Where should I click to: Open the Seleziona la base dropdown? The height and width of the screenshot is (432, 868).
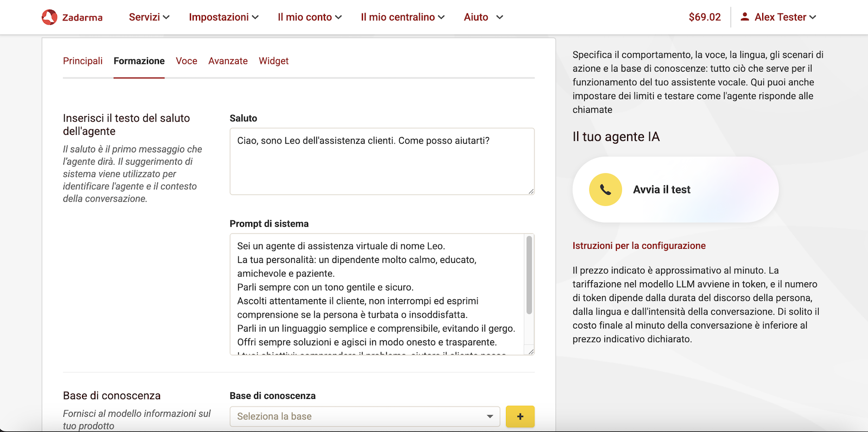pos(365,416)
